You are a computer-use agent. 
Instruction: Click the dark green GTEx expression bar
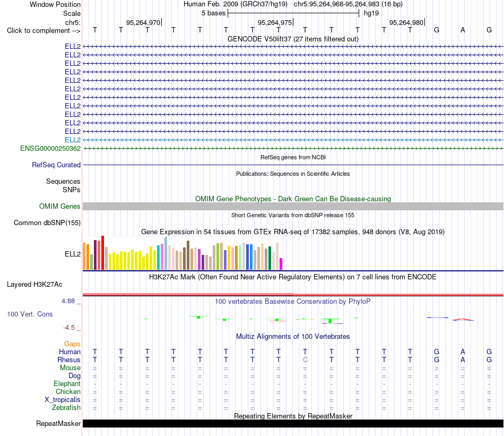coord(270,258)
